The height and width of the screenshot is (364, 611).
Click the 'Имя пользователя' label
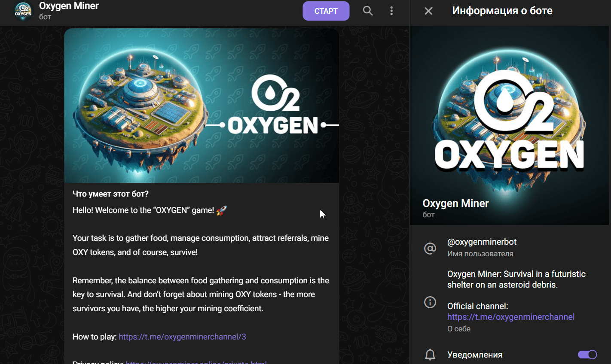point(480,254)
